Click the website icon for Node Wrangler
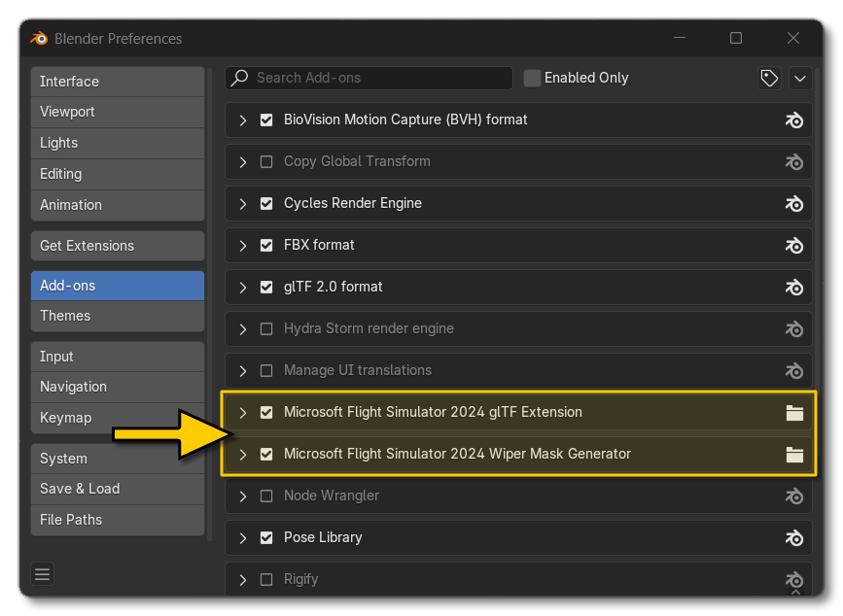This screenshot has height=616, width=843. click(794, 496)
